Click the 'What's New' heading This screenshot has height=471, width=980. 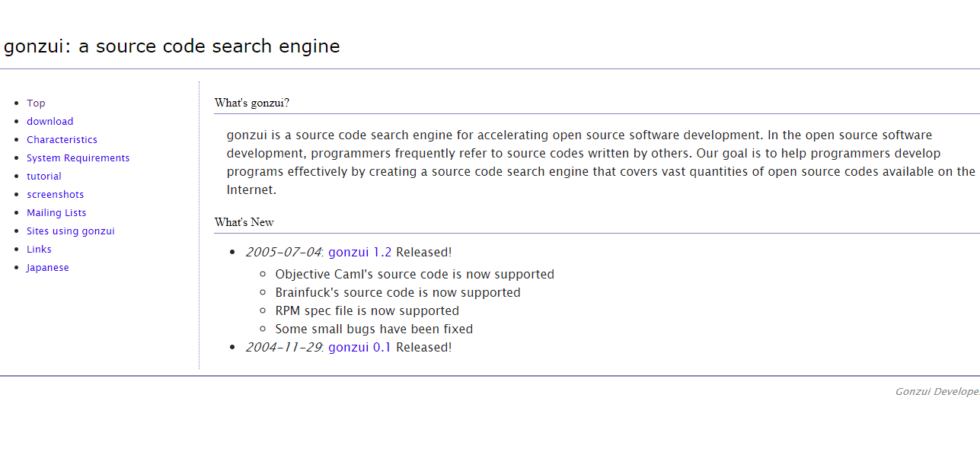click(x=244, y=222)
